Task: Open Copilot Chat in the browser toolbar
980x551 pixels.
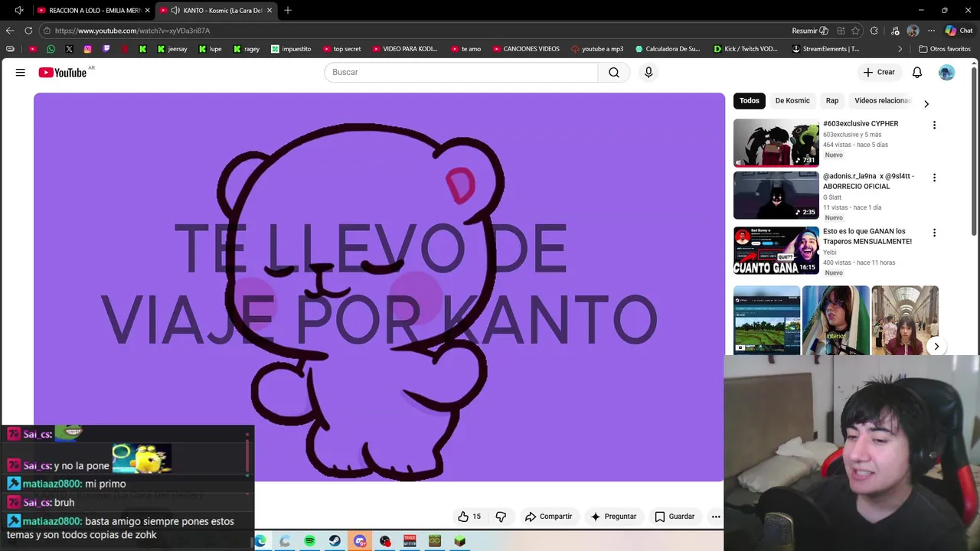Action: pyautogui.click(x=958, y=31)
